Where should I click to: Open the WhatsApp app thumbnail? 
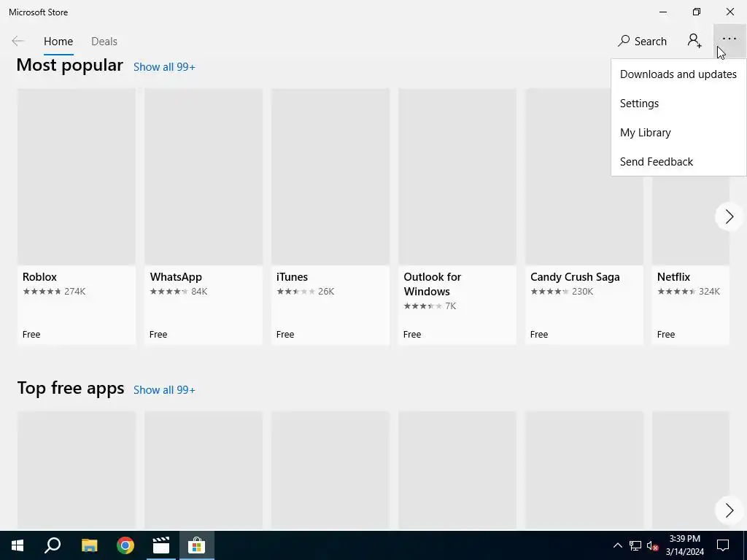pyautogui.click(x=204, y=176)
